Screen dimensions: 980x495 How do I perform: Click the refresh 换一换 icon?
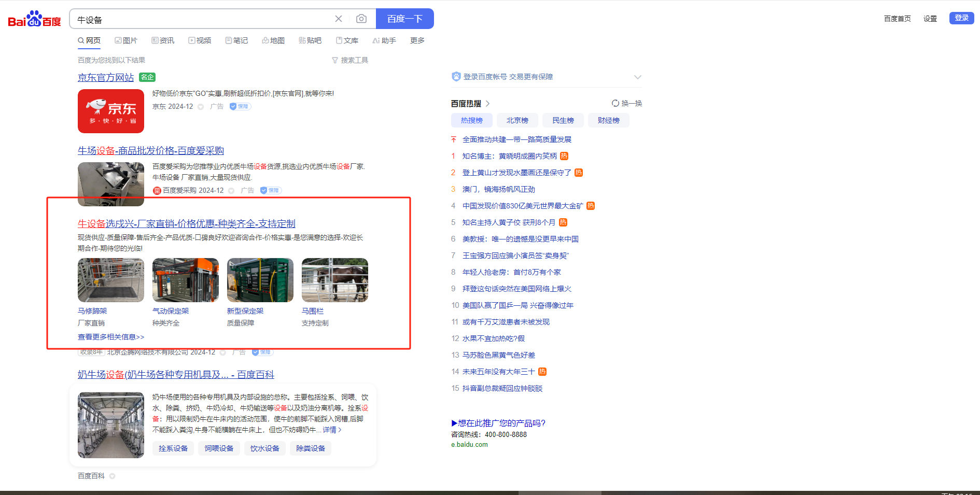click(615, 103)
